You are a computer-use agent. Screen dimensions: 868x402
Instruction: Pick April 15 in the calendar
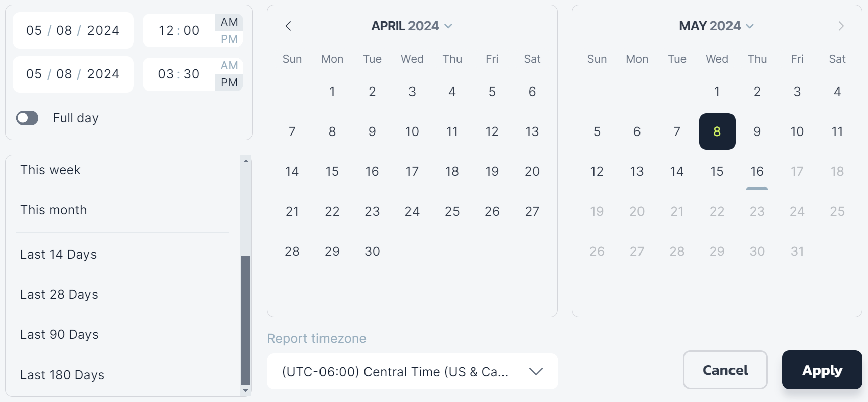pyautogui.click(x=332, y=172)
